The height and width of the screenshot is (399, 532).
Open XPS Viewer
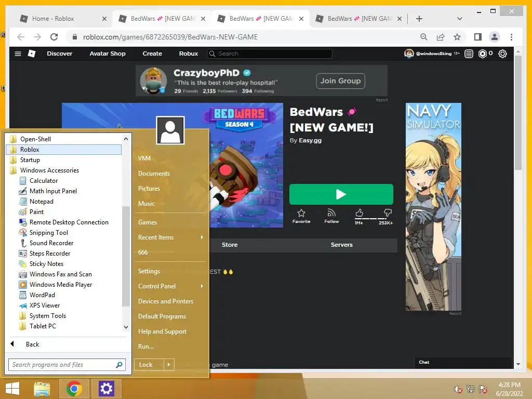pos(39,305)
